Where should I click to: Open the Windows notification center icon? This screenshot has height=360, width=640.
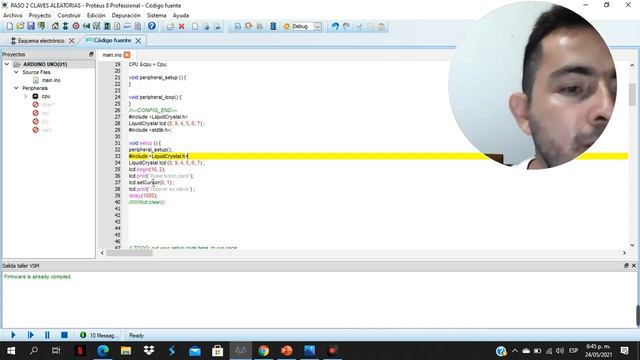[624, 351]
